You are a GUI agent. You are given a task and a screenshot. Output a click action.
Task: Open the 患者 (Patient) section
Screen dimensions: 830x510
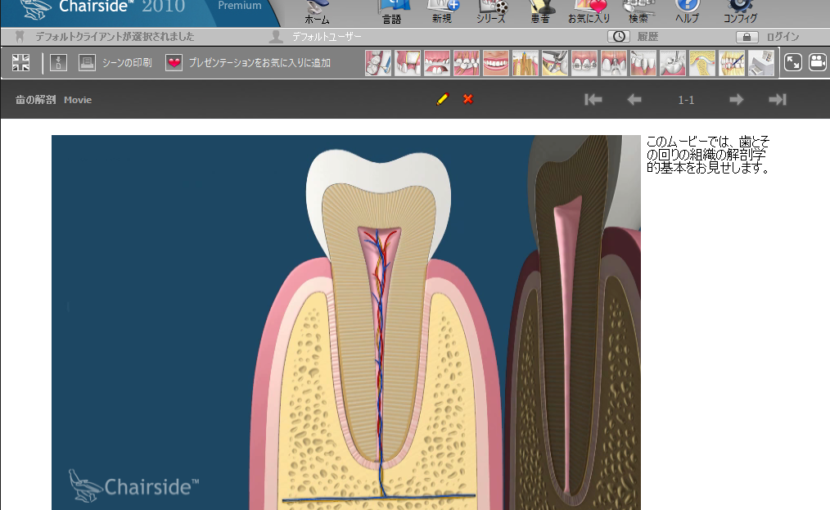click(540, 11)
